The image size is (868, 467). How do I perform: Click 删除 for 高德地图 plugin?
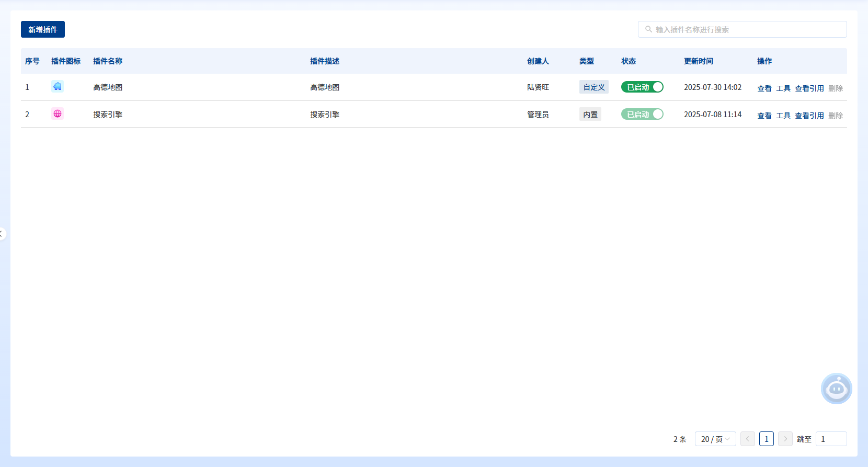point(835,88)
